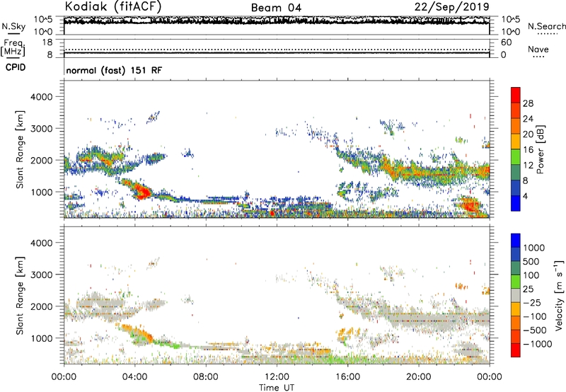Click the 28 tick on Power colorbar
The image size is (566, 392).
(x=528, y=103)
